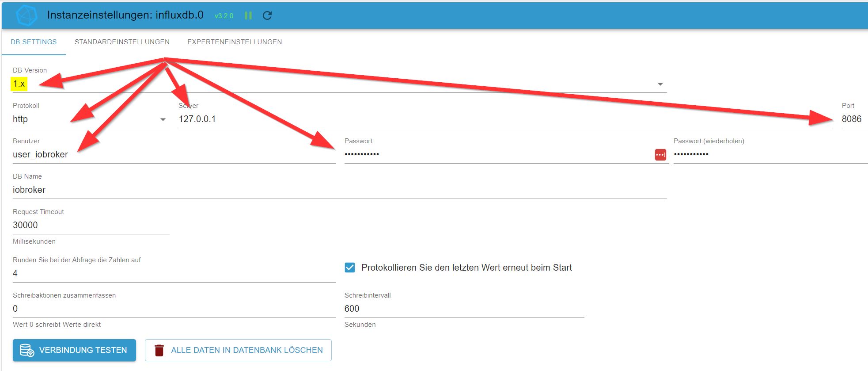Click the Server field with 127.0.0.1
This screenshot has width=868, height=371.
pyautogui.click(x=505, y=119)
